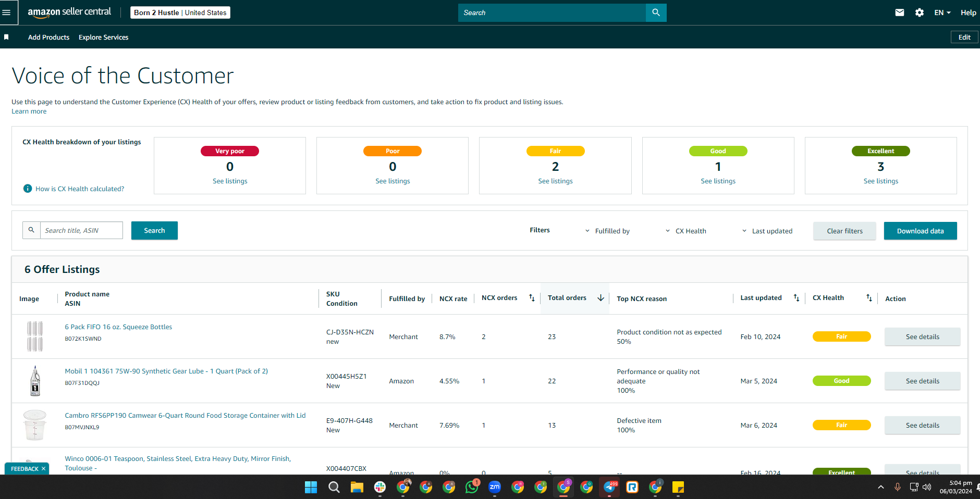Open Mobil 1 104361 product link
Screen dimensions: 980x499
tap(166, 371)
